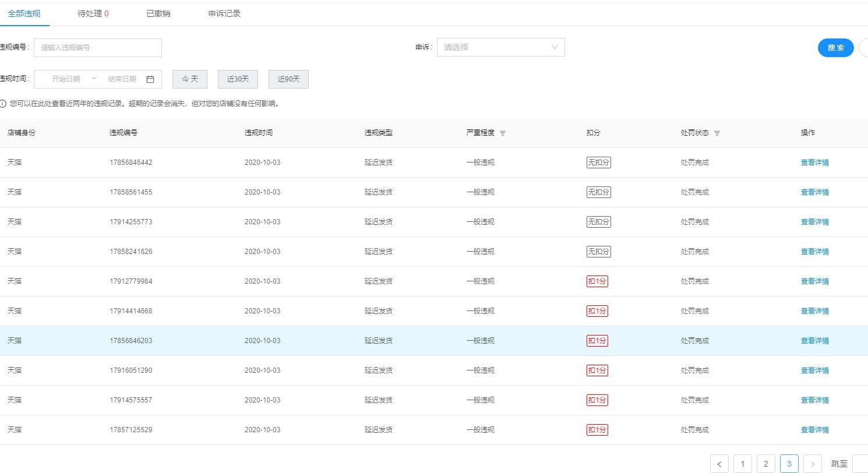View details for violation 17856846442
Screen dimensions: 868x473
[x=815, y=163]
